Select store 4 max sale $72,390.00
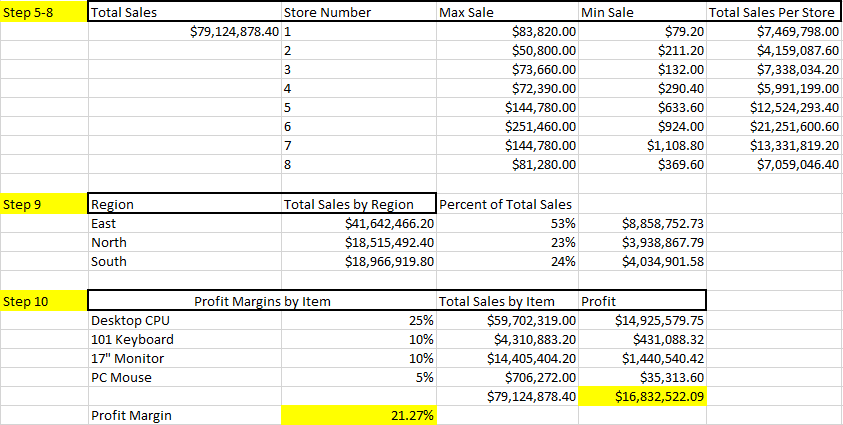The image size is (843, 425). pyautogui.click(x=507, y=88)
